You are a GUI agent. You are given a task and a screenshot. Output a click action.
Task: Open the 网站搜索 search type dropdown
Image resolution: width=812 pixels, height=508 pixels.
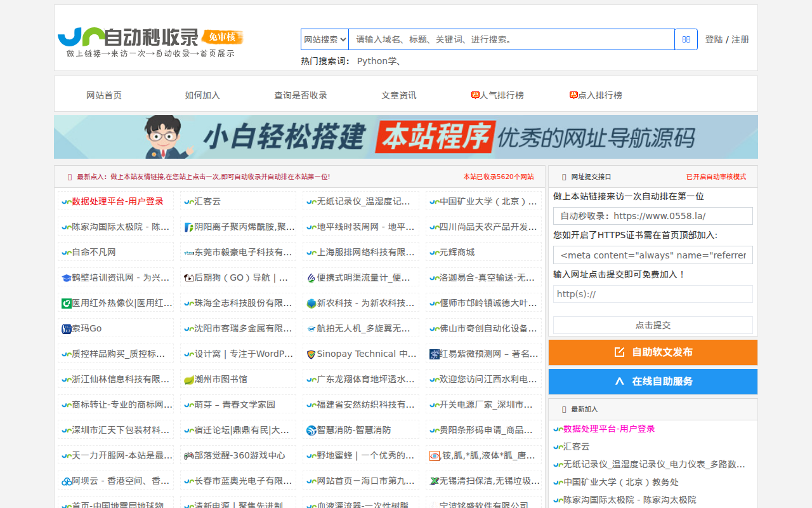click(x=325, y=39)
